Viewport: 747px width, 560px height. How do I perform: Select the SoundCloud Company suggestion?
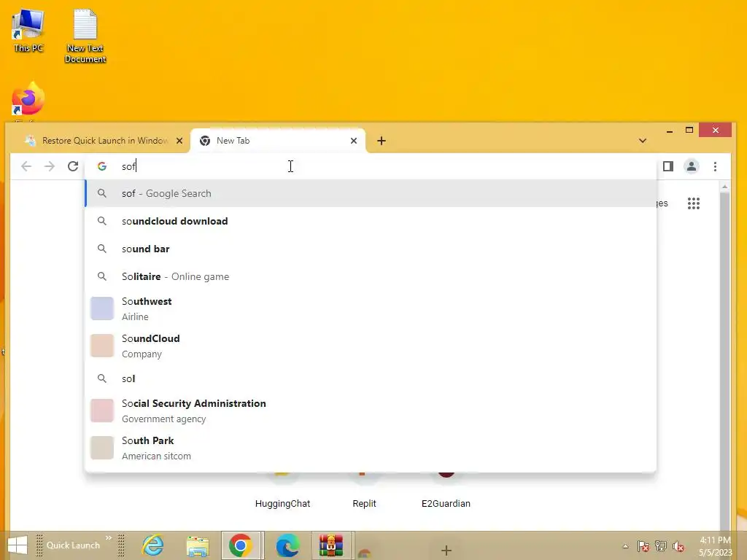pos(371,346)
